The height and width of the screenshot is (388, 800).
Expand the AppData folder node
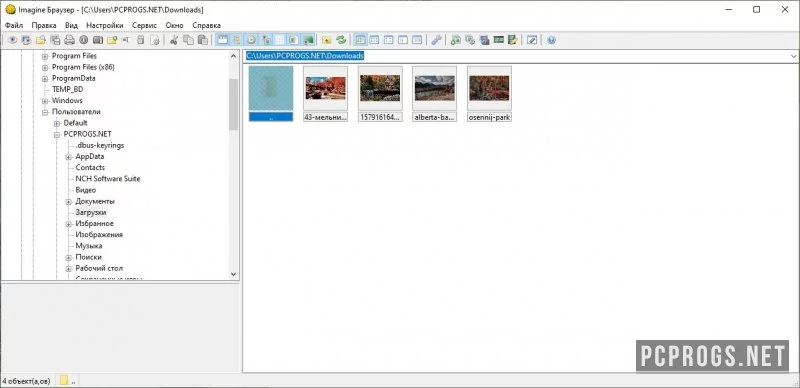click(x=69, y=157)
